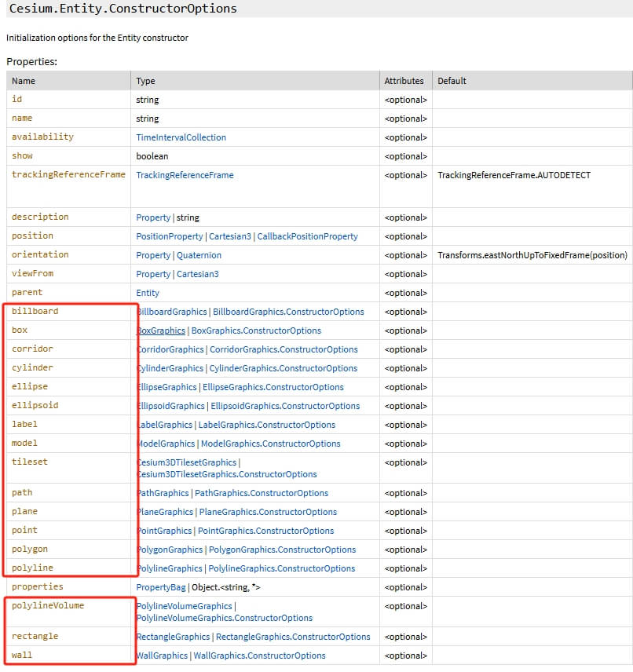Click the underlined BoxGraphics link

pos(161,331)
